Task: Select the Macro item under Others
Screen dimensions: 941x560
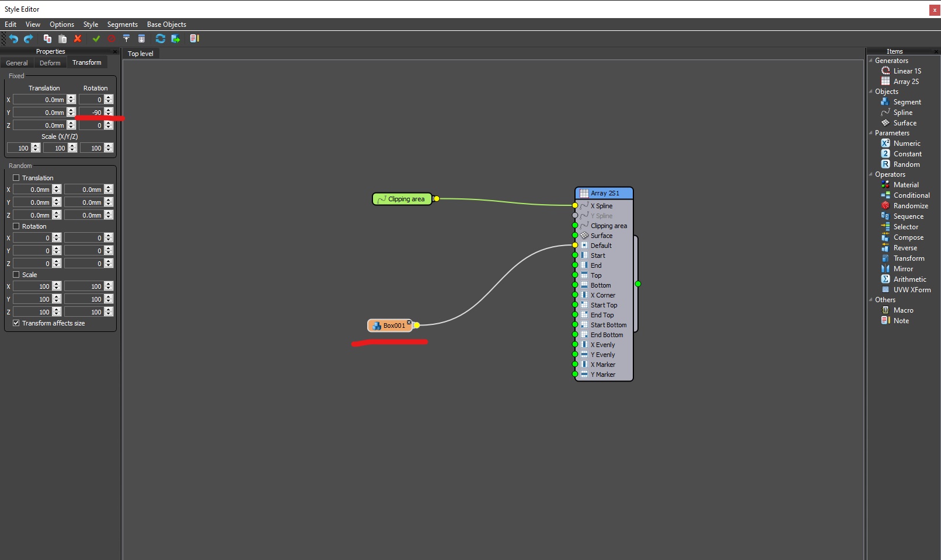Action: point(902,310)
